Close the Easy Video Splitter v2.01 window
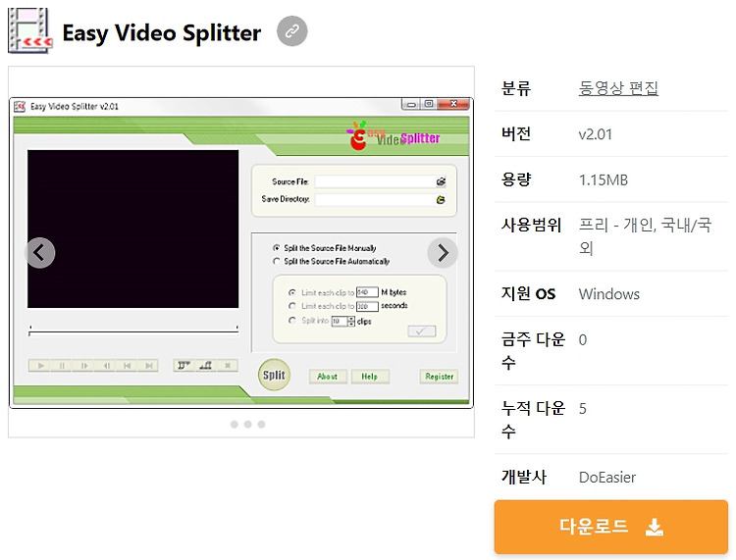Image resolution: width=736 pixels, height=560 pixels. pyautogui.click(x=453, y=104)
